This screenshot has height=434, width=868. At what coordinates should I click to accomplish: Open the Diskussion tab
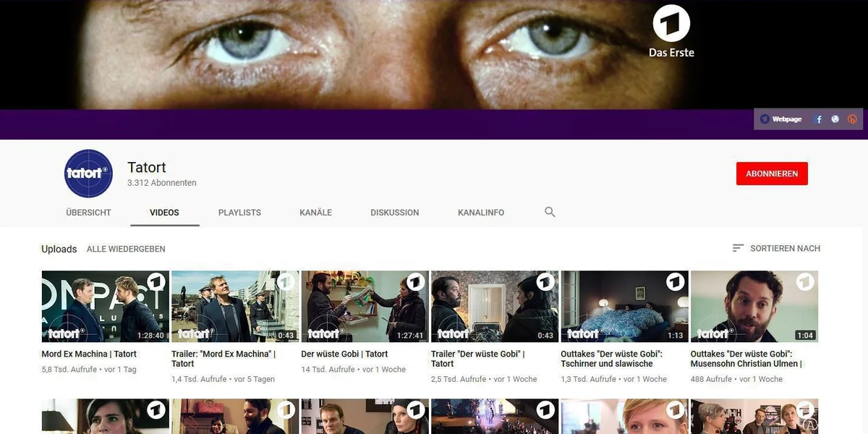394,213
